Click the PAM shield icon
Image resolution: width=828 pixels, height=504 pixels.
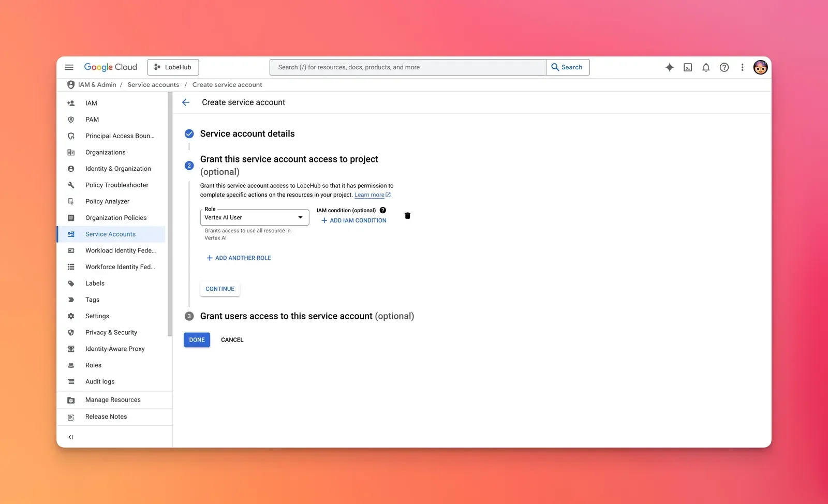point(71,120)
